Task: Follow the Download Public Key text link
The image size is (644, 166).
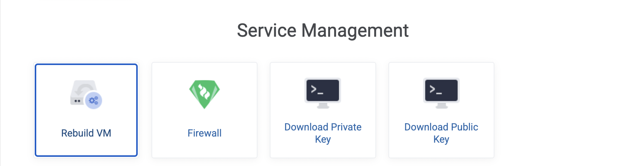Action: click(x=441, y=133)
